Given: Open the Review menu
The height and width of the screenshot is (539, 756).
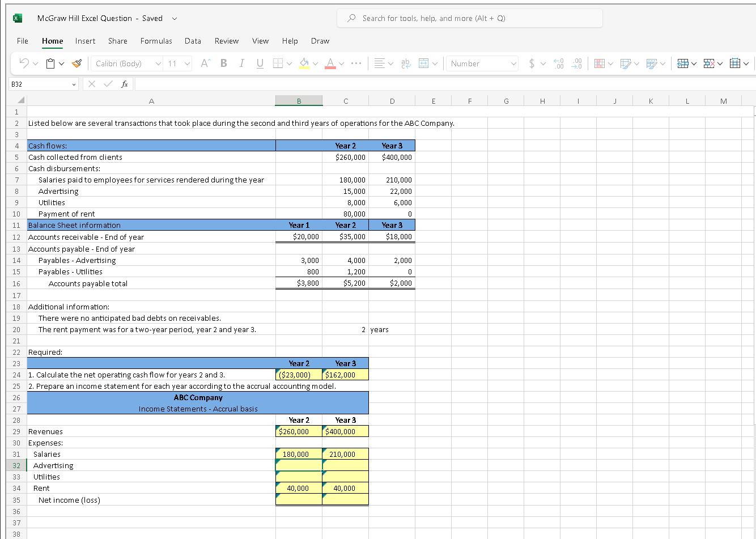Looking at the screenshot, I should click(x=226, y=41).
